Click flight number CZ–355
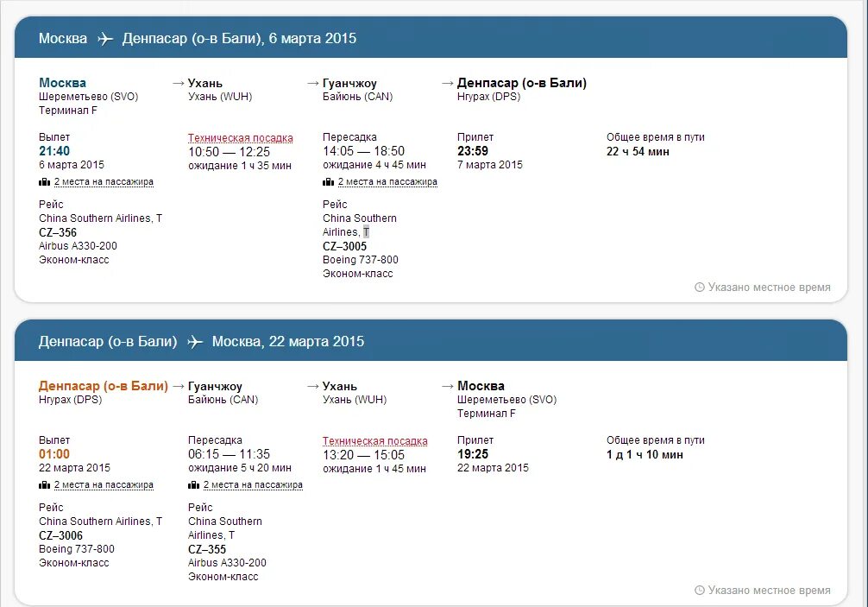868x607 pixels. coord(207,549)
